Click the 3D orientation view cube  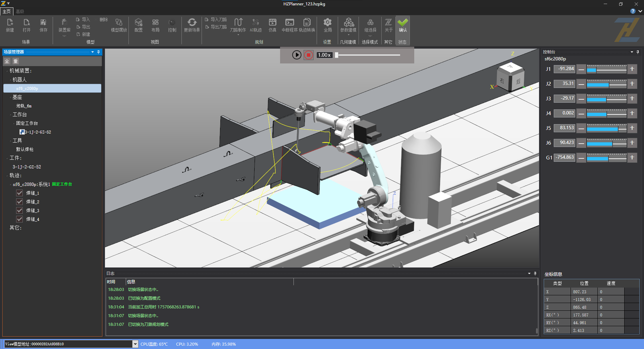(x=511, y=77)
